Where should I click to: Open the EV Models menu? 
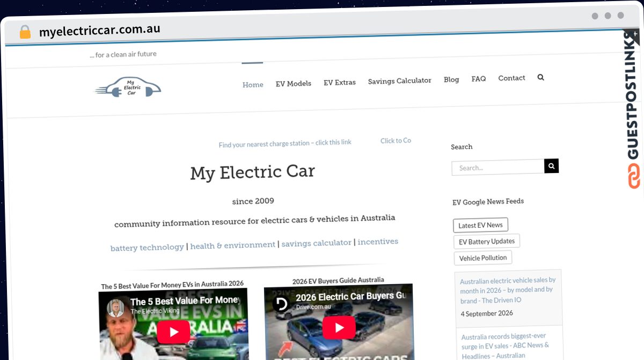[x=294, y=84]
